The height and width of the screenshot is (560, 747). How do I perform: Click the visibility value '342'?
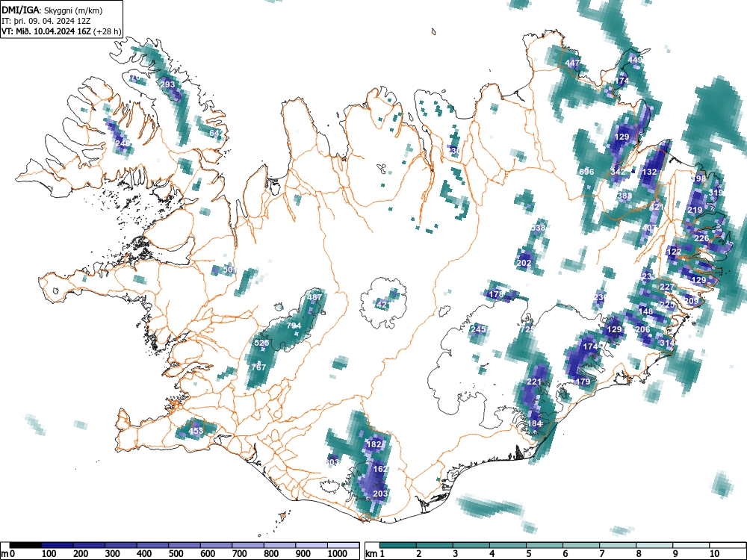(x=618, y=172)
